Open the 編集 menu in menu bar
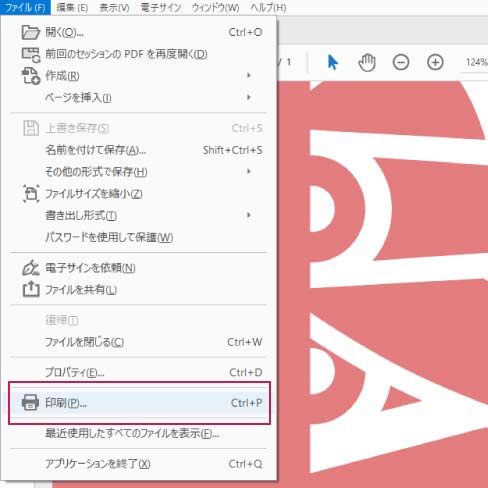Screen dimensions: 488x488 72,7
